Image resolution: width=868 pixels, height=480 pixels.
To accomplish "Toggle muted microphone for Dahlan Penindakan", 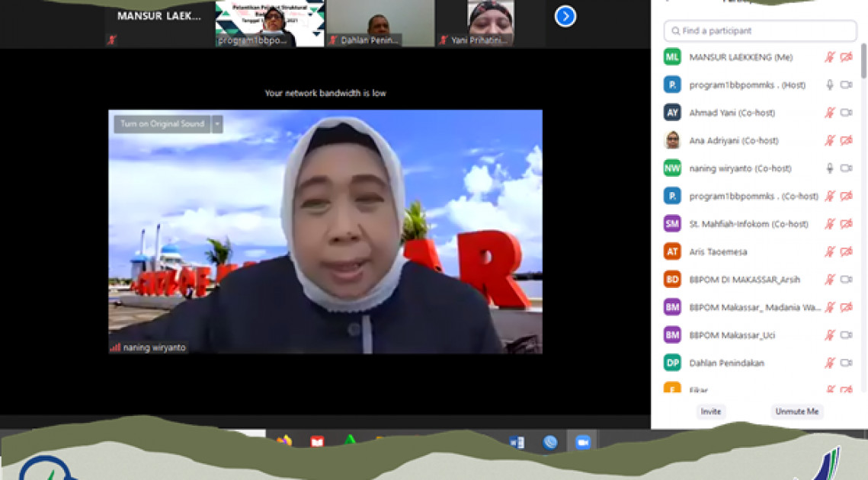I will coord(829,363).
